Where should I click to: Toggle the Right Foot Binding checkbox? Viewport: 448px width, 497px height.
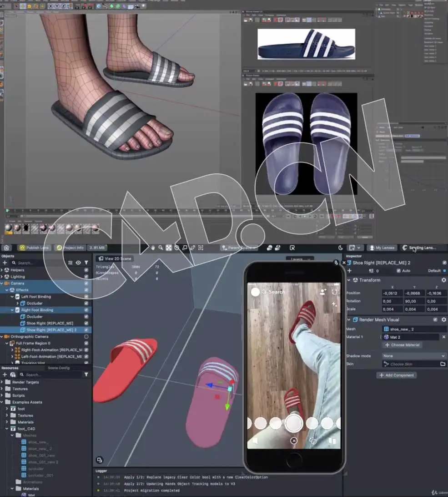coord(86,309)
